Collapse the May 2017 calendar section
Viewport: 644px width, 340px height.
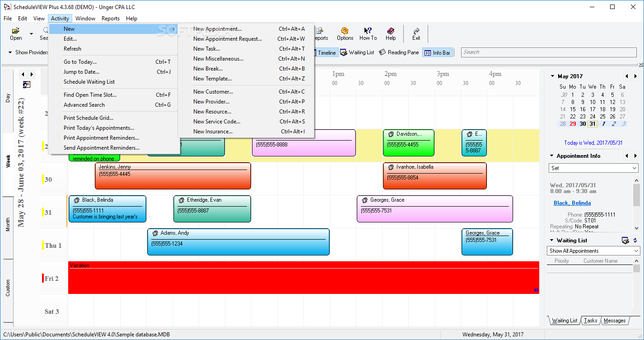tap(552, 76)
